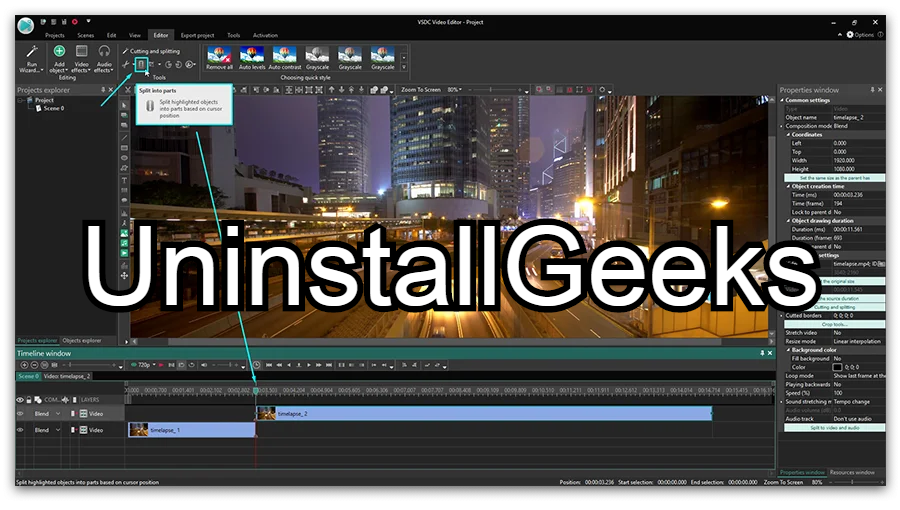The height and width of the screenshot is (510, 900).
Task: Click the timeline volume speaker icon
Action: click(204, 365)
